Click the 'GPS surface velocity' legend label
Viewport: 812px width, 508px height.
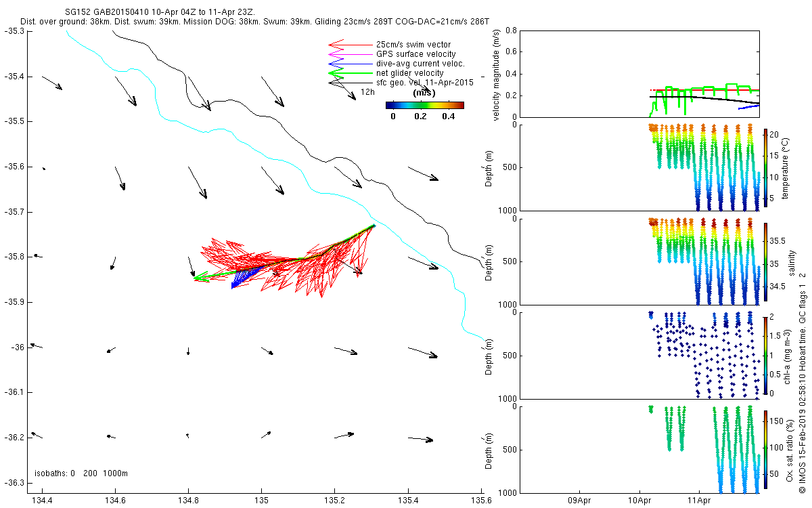415,54
